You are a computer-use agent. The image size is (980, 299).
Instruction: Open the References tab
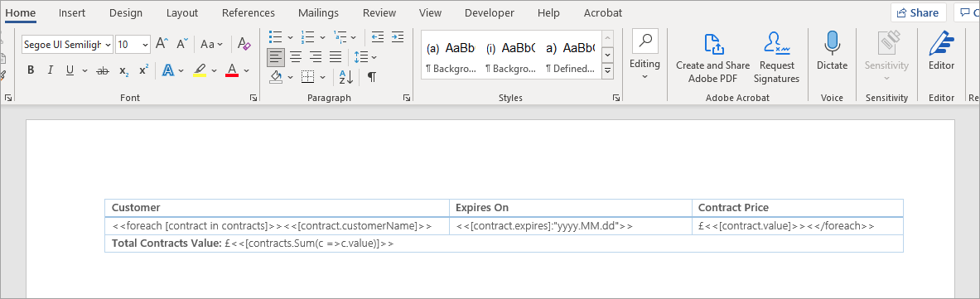[x=249, y=12]
